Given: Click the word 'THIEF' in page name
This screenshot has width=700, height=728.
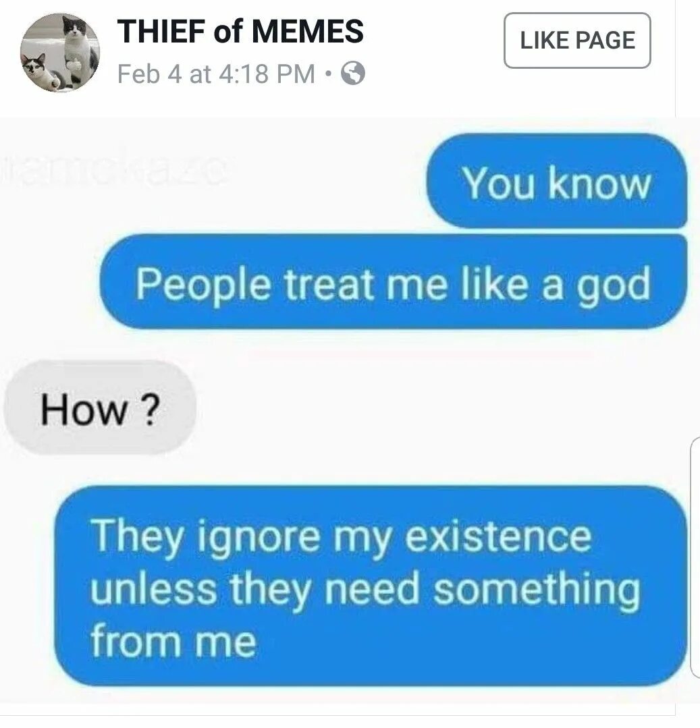Looking at the screenshot, I should [161, 31].
